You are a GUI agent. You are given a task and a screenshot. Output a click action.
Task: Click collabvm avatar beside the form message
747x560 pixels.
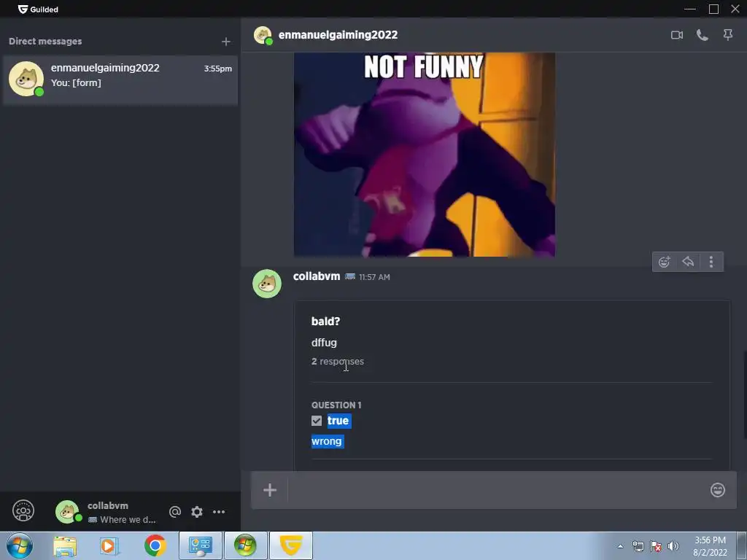click(x=267, y=284)
